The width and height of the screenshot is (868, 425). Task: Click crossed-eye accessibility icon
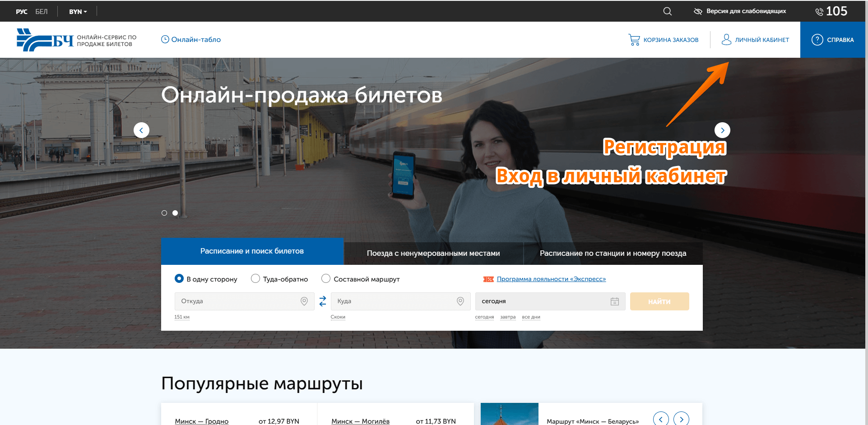pyautogui.click(x=698, y=11)
